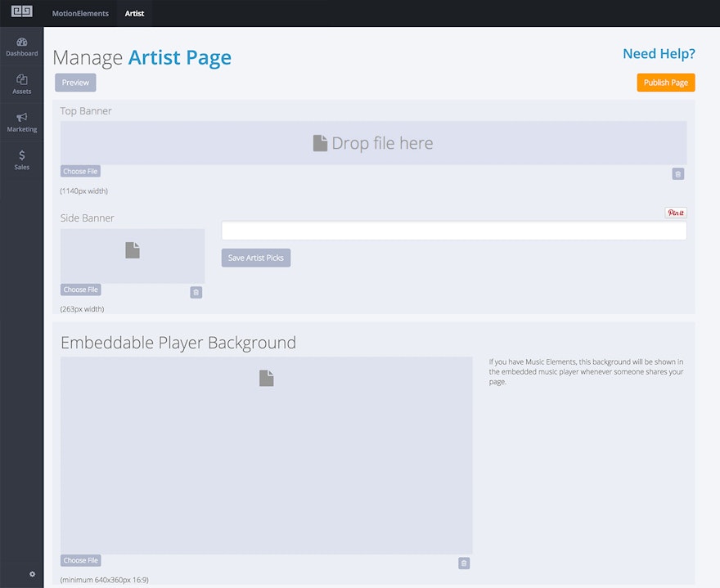Open the Sales sidebar section
Viewport: 720px width, 588px height.
coord(22,159)
